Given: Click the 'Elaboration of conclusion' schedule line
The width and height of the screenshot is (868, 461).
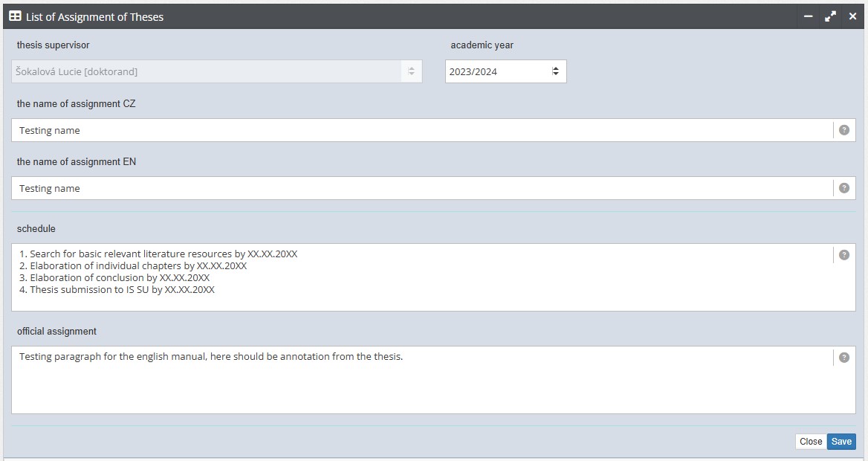Looking at the screenshot, I should pyautogui.click(x=114, y=277).
